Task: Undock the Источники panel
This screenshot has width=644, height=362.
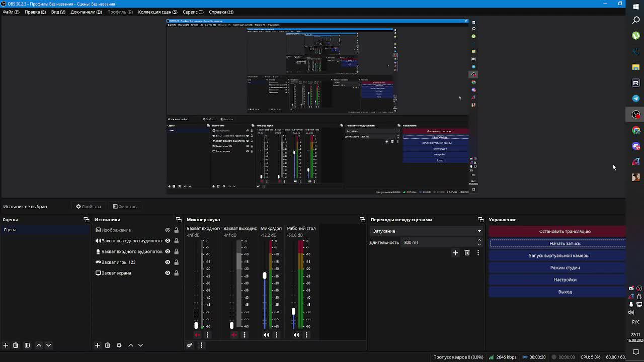Action: (x=179, y=220)
